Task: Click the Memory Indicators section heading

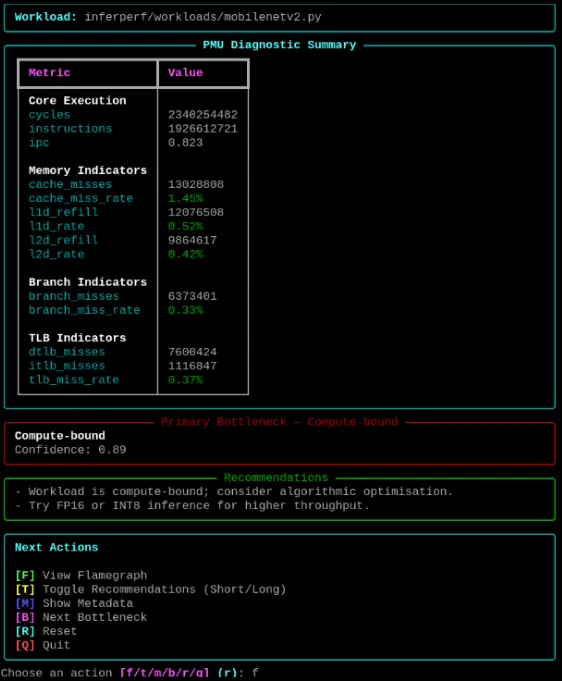Action: point(88,170)
